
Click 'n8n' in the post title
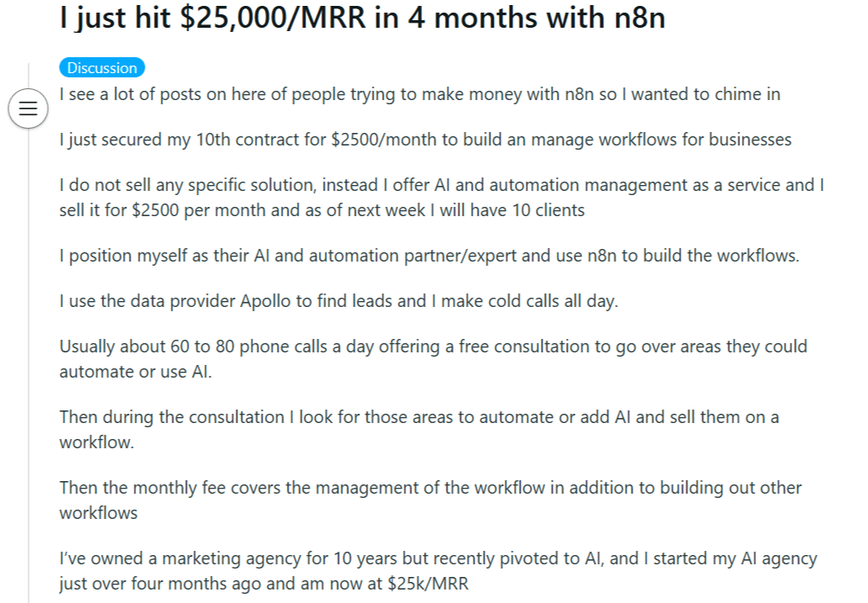click(639, 18)
